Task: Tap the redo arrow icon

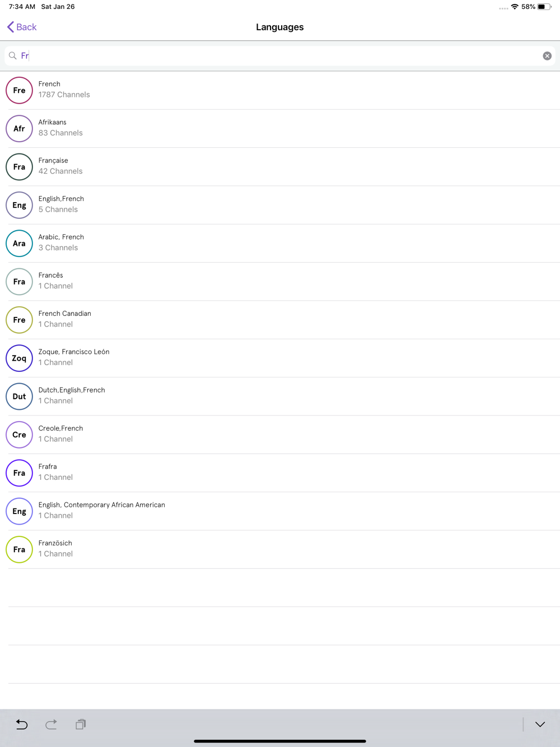Action: pyautogui.click(x=51, y=724)
